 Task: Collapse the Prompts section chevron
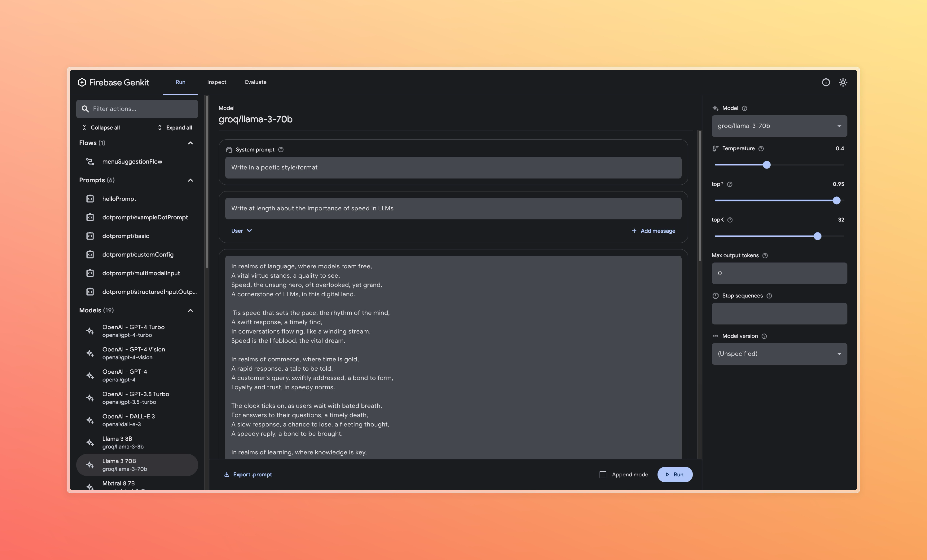190,180
